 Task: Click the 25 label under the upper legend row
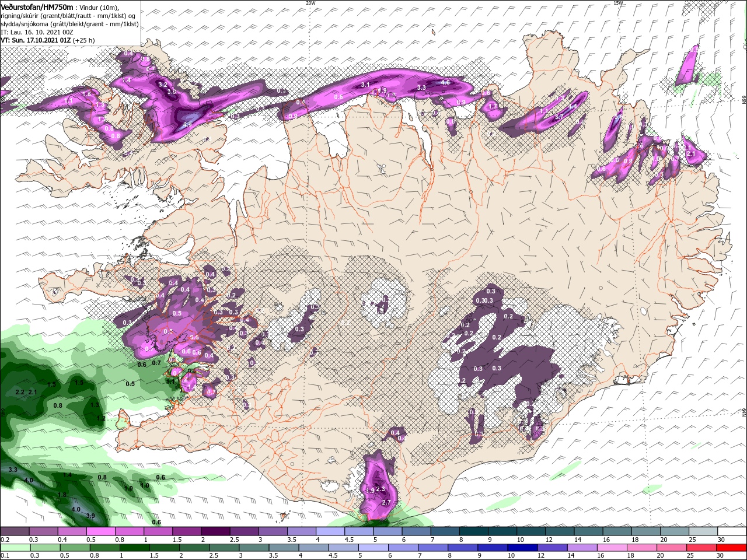click(693, 540)
